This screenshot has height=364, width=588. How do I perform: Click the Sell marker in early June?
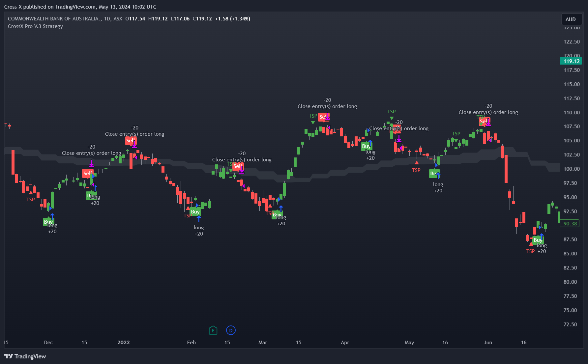tap(484, 121)
